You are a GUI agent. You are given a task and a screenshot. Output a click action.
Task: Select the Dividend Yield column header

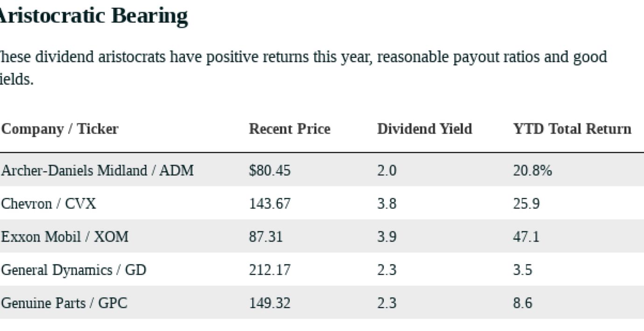[x=424, y=129]
